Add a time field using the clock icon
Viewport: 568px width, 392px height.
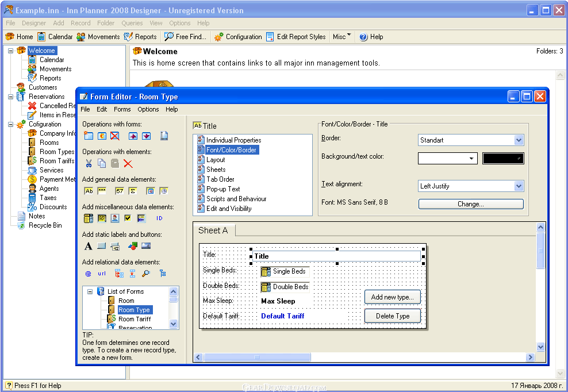(164, 191)
